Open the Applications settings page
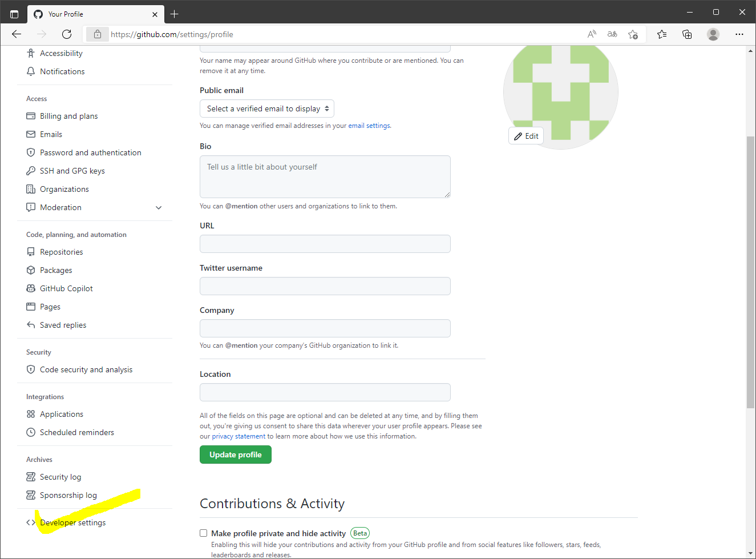Screen dimensions: 756x559 [62, 414]
